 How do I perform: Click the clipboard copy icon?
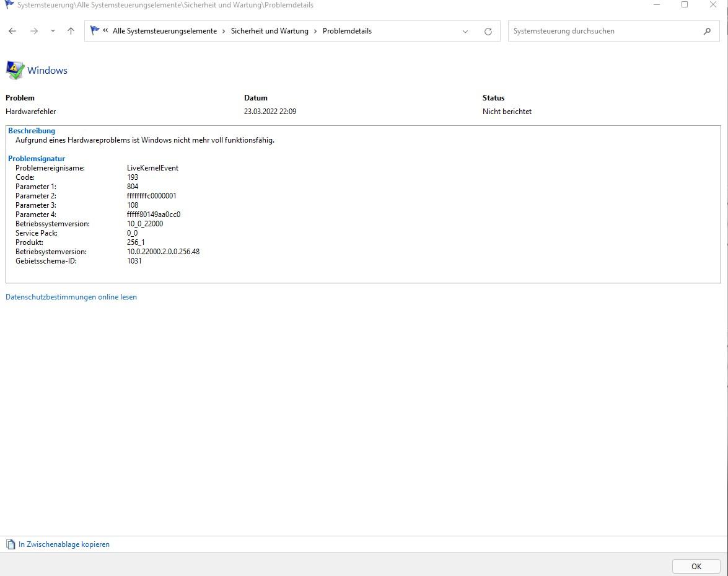(11, 544)
